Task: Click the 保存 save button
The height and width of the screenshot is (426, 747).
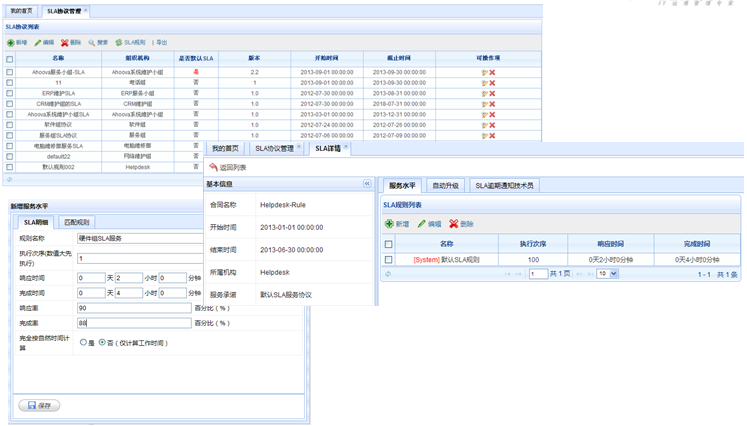Action: [x=39, y=405]
